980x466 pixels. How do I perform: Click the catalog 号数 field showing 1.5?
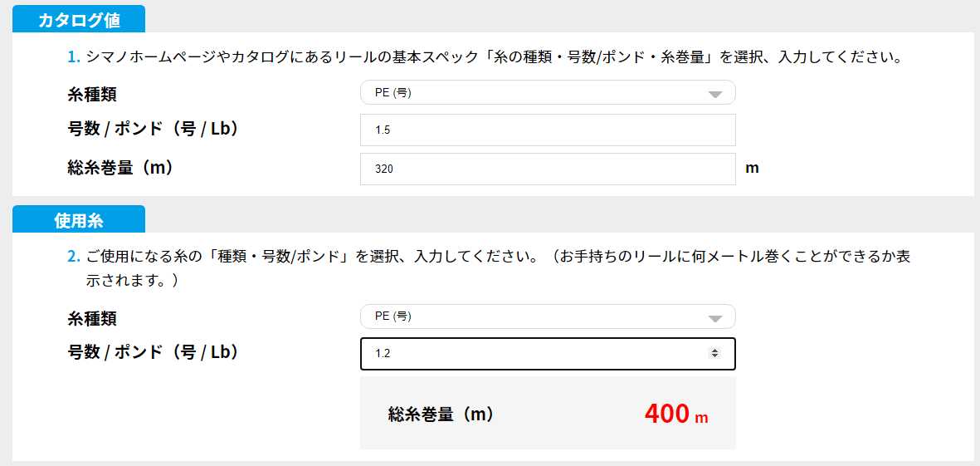(548, 130)
